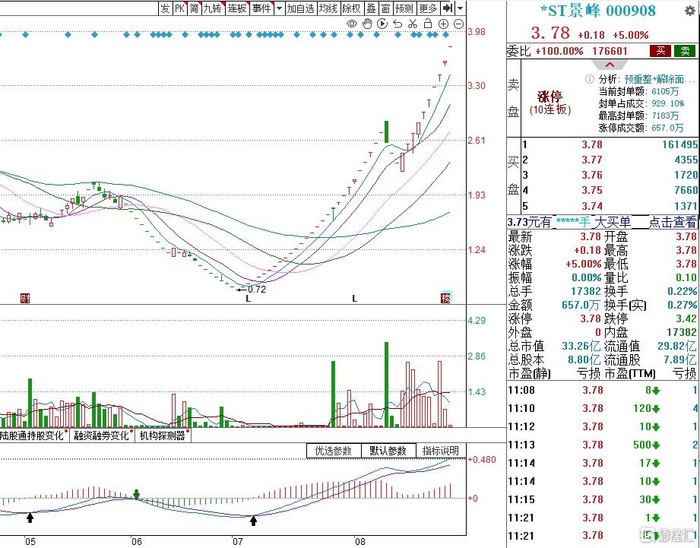
Task: Undo the last action with the curved arrow icon
Action: pyautogui.click(x=397, y=24)
